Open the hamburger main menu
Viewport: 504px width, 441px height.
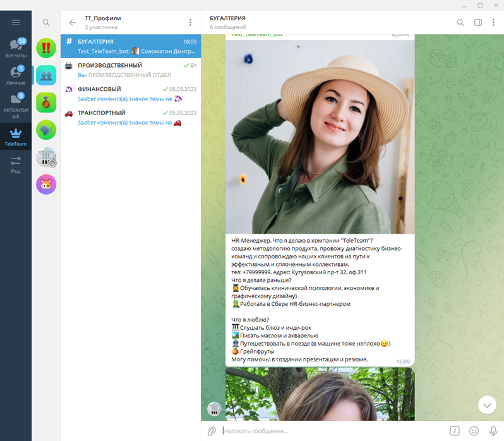(16, 22)
